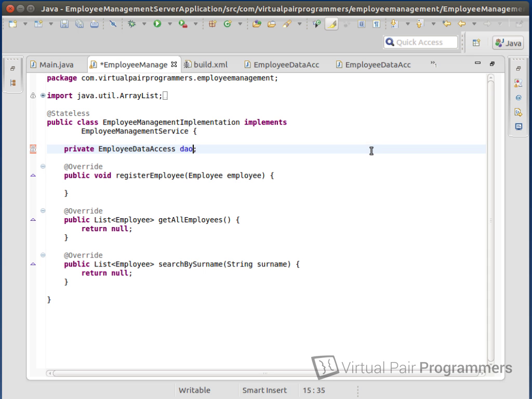Screen dimensions: 532x399
Task: Click the vertical editor scrollbar
Action: click(490, 220)
